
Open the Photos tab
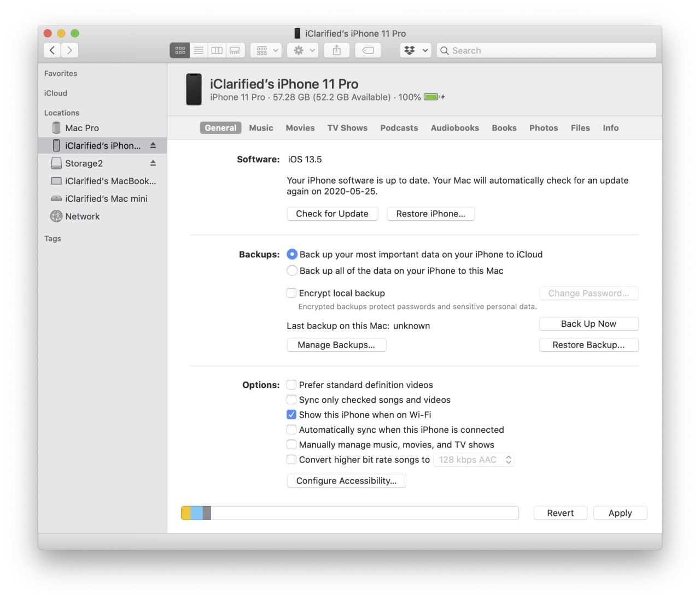(543, 128)
